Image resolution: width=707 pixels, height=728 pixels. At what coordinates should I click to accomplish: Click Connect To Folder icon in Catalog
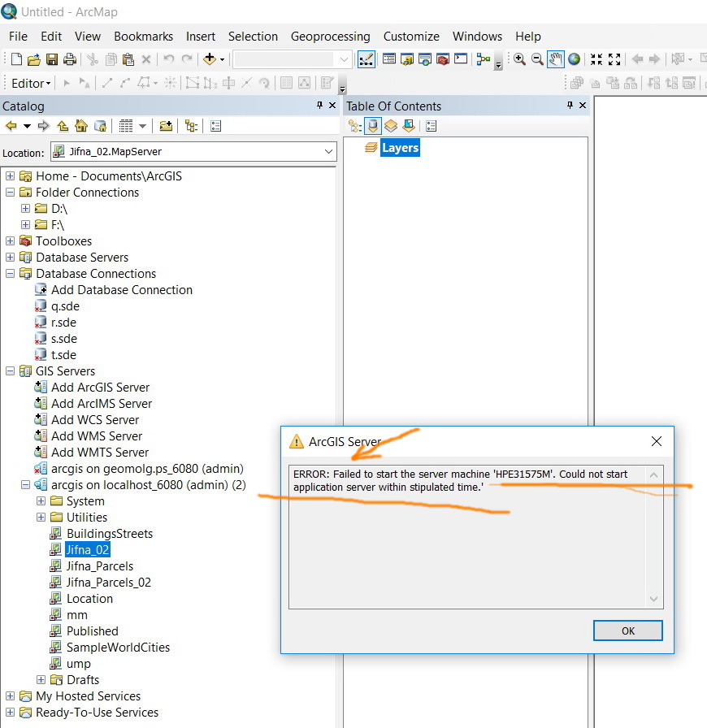click(x=166, y=125)
